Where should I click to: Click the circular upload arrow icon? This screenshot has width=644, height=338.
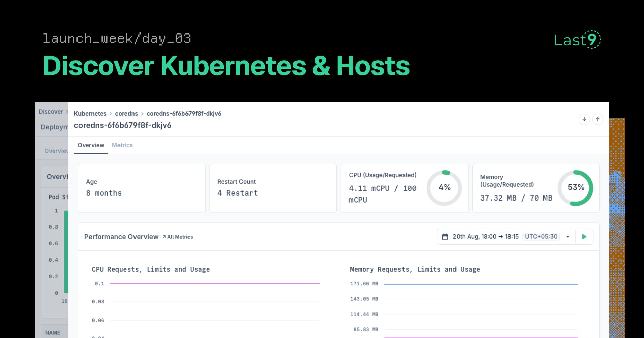coord(598,119)
